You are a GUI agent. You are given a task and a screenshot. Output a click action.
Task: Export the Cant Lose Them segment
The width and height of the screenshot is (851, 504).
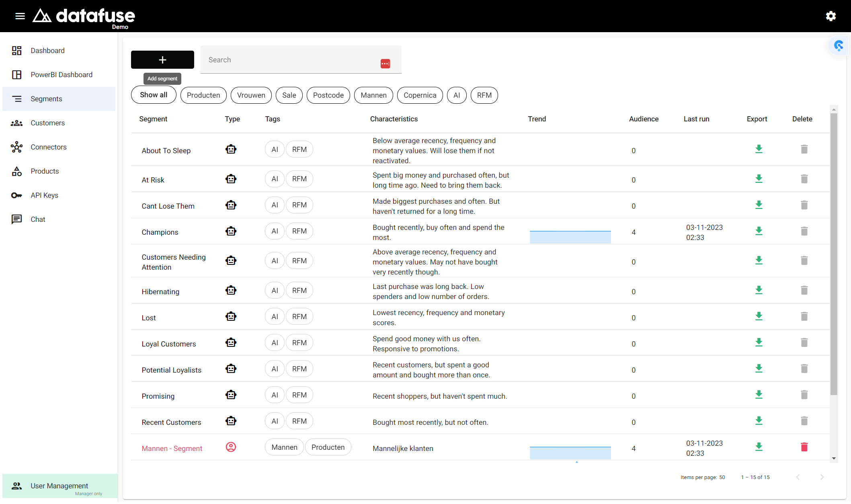759,205
